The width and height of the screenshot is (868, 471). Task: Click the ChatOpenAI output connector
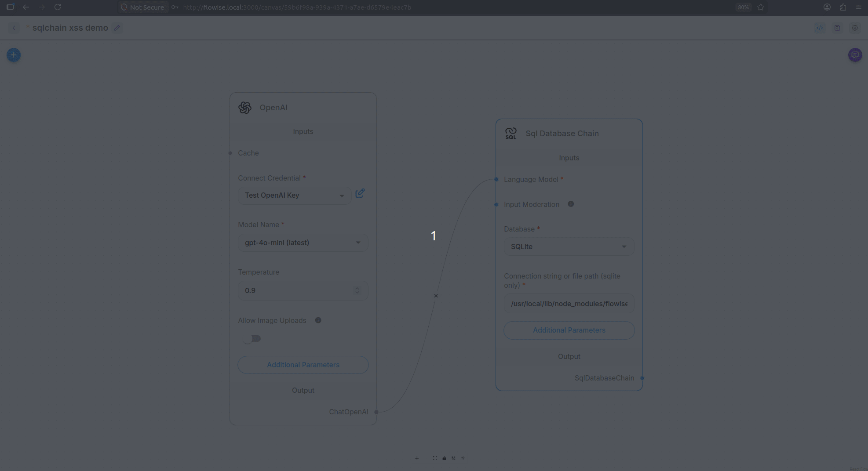click(x=376, y=412)
